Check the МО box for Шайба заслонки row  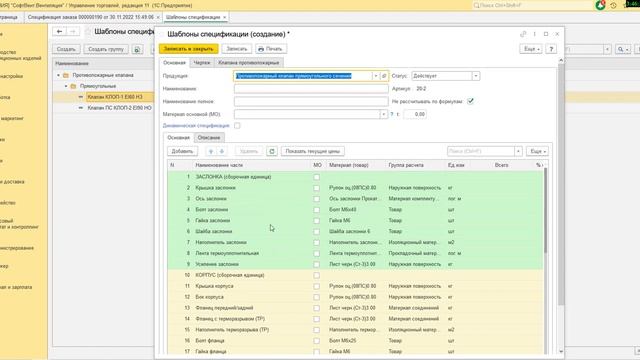click(316, 231)
